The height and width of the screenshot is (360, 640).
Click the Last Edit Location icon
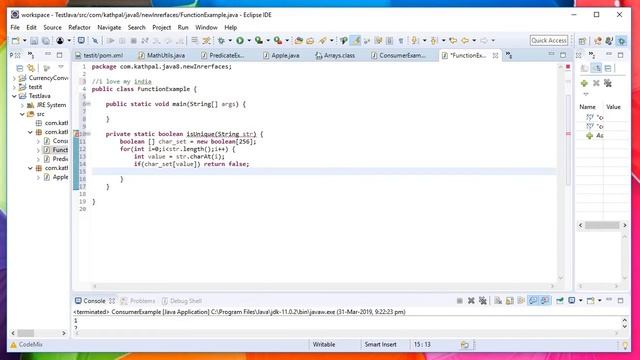tap(453, 40)
